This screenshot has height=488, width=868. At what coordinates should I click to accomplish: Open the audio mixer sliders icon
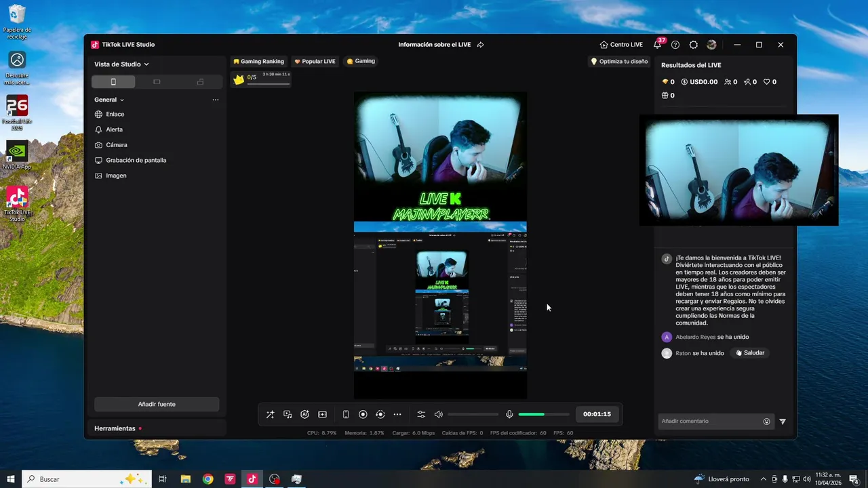[x=421, y=414]
